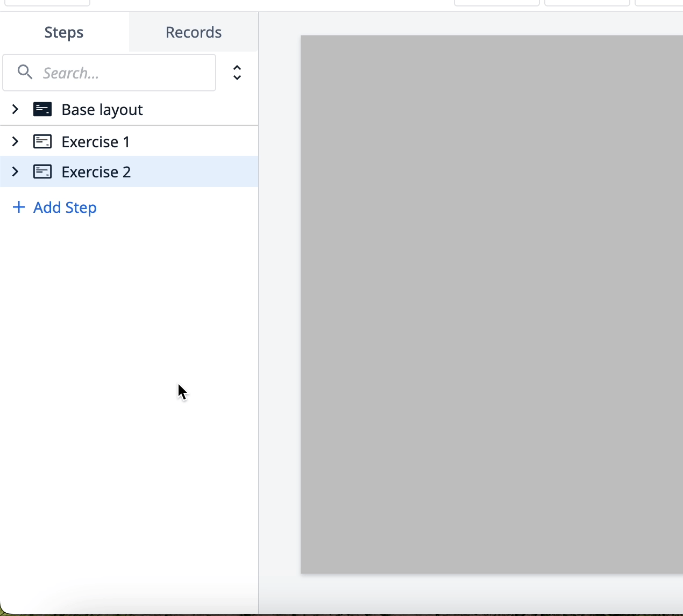Switch to the Steps tab
The width and height of the screenshot is (683, 616).
(64, 32)
